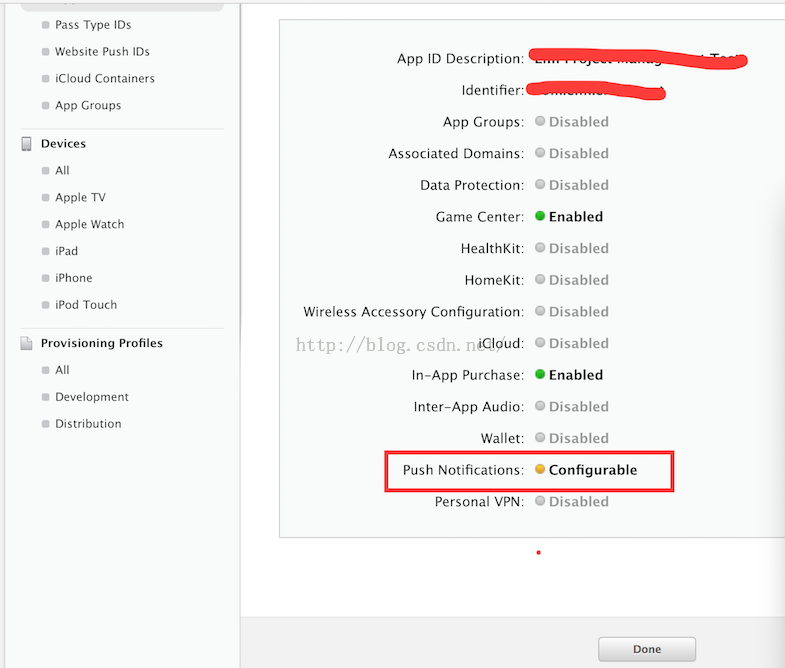The height and width of the screenshot is (668, 785).
Task: Click the HealthKit Disabled status
Action: click(x=579, y=248)
